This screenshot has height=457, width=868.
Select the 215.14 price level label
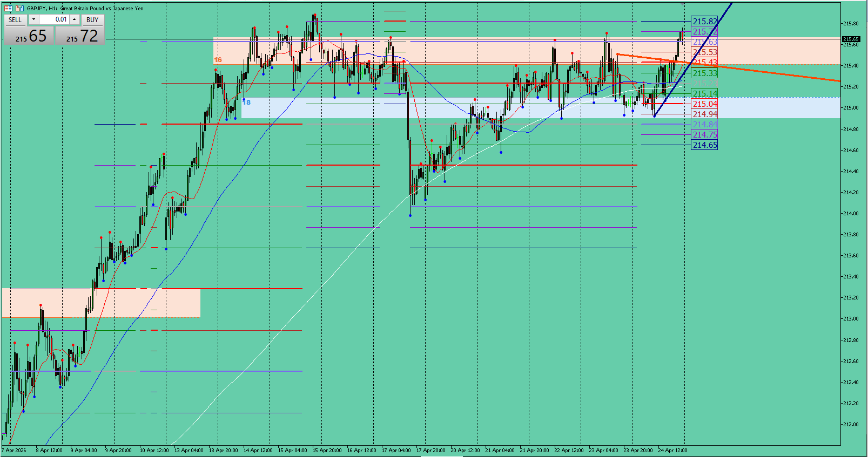click(x=704, y=94)
